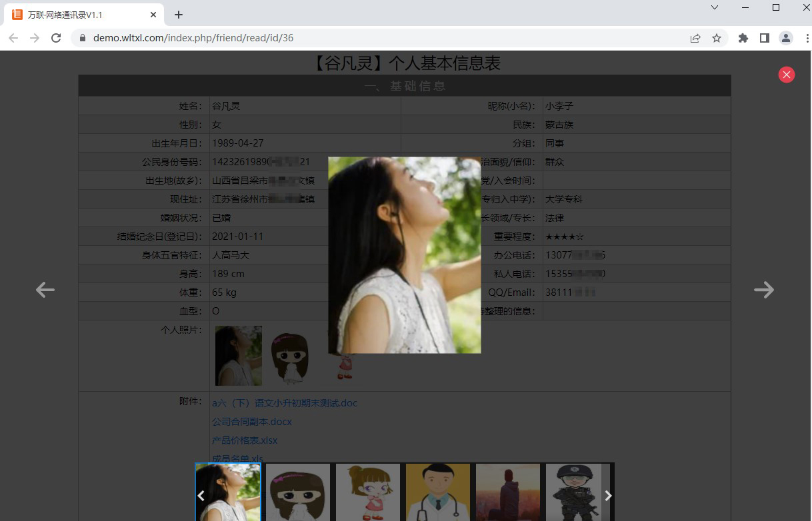The image size is (812, 521).
Task: Click the importance star rating ★★★★☆
Action: coord(565,237)
